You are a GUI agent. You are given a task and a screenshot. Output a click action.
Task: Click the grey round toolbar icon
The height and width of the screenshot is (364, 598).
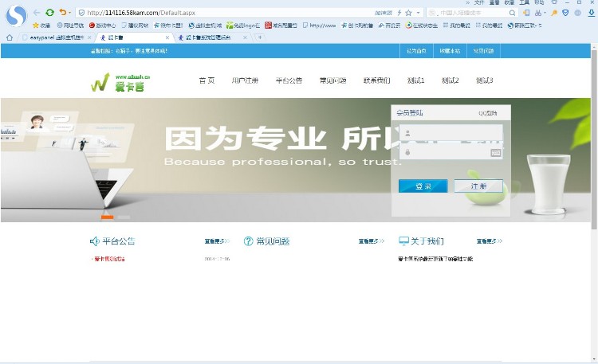(x=578, y=13)
